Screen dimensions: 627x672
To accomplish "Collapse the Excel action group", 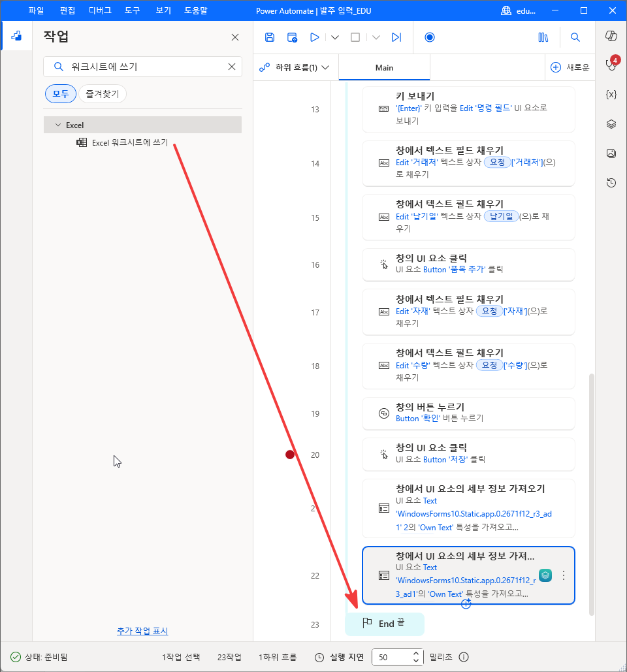I will click(58, 125).
